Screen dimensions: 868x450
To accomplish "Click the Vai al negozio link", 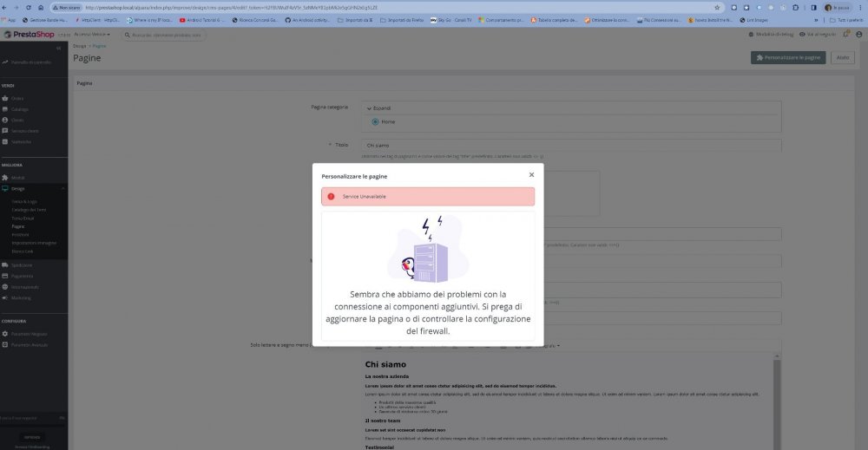I will pyautogui.click(x=818, y=35).
